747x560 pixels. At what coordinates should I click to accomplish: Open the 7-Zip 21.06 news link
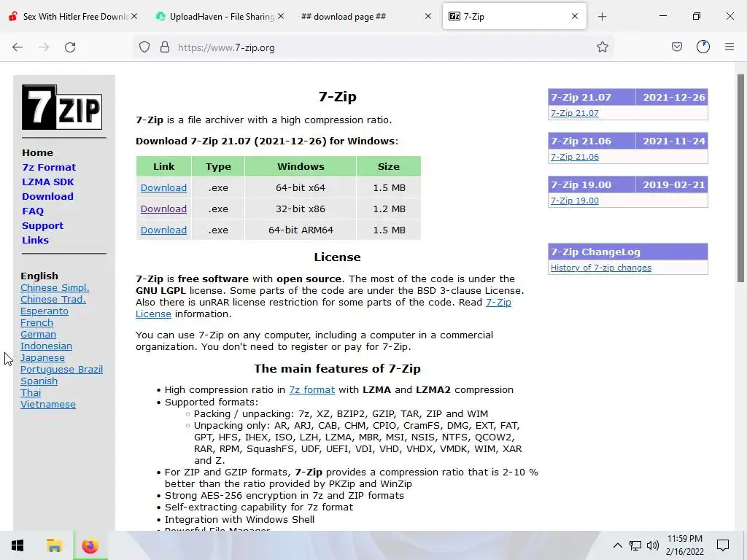click(x=575, y=157)
